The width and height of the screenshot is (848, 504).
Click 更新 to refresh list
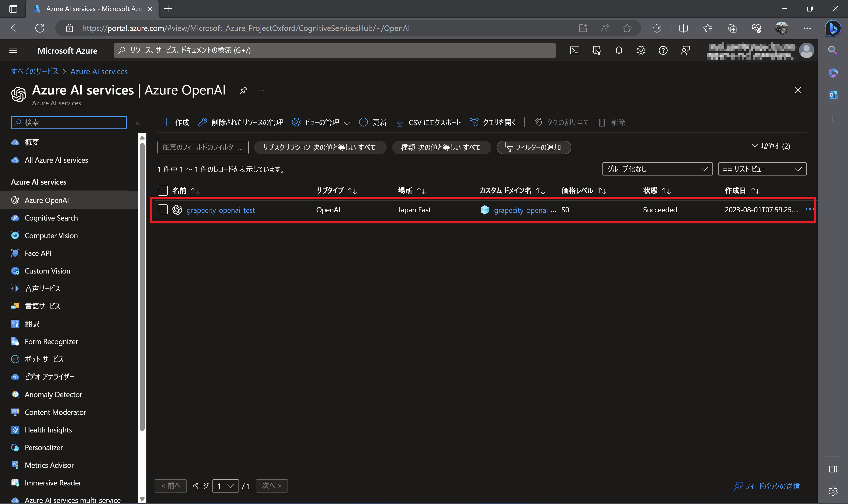[373, 122]
